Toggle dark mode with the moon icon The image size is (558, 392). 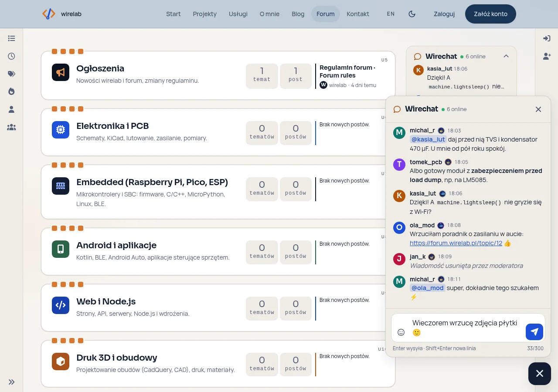point(412,14)
